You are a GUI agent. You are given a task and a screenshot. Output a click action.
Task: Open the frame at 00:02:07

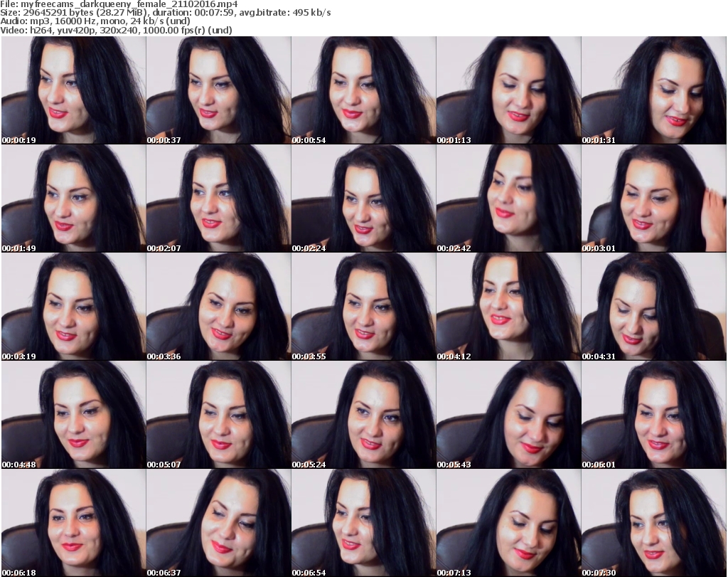pyautogui.click(x=219, y=198)
